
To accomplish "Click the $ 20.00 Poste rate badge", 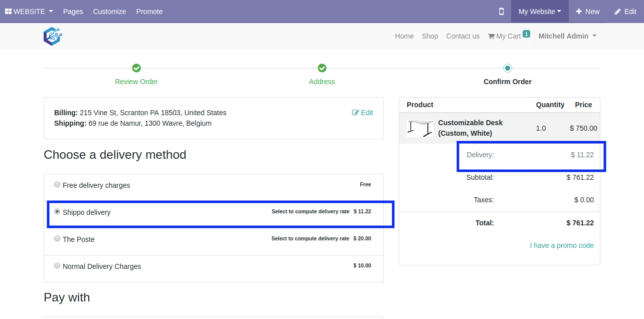I will 362,239.
